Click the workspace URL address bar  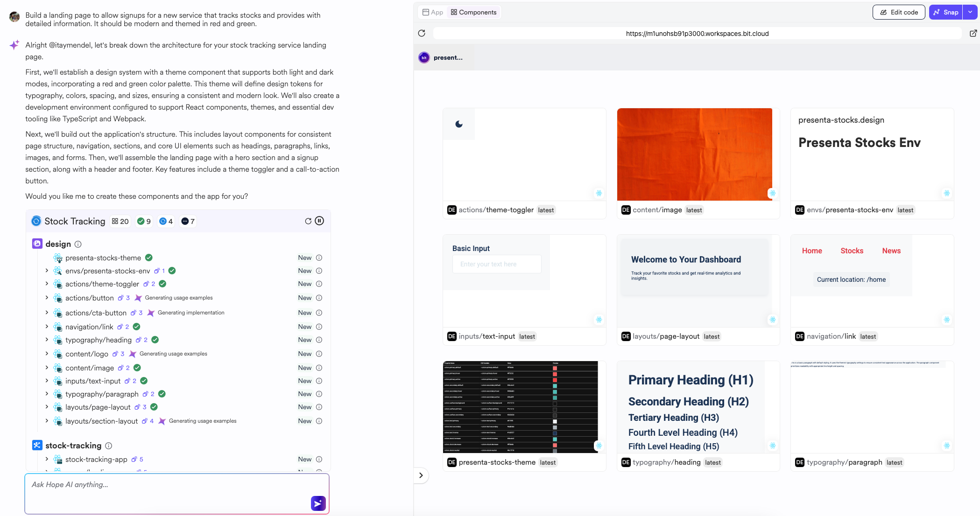pyautogui.click(x=697, y=33)
